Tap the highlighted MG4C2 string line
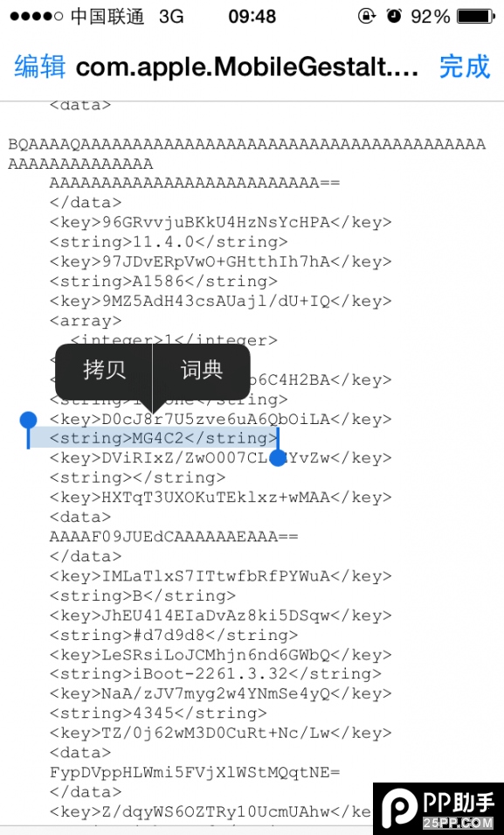The height and width of the screenshot is (835, 504). [x=164, y=438]
